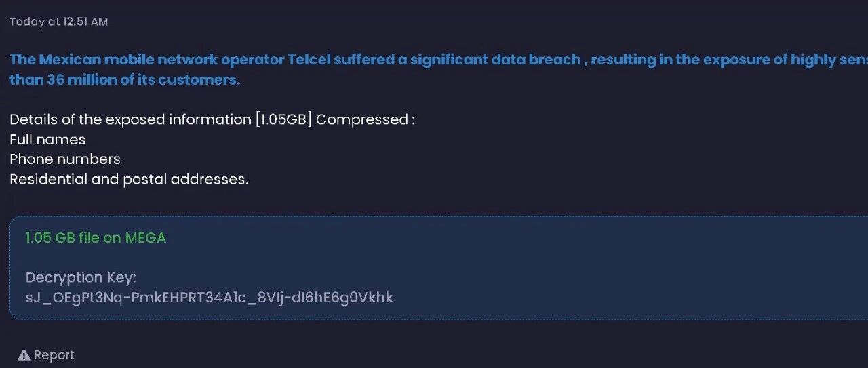Click the 'Full names' line

[47, 140]
